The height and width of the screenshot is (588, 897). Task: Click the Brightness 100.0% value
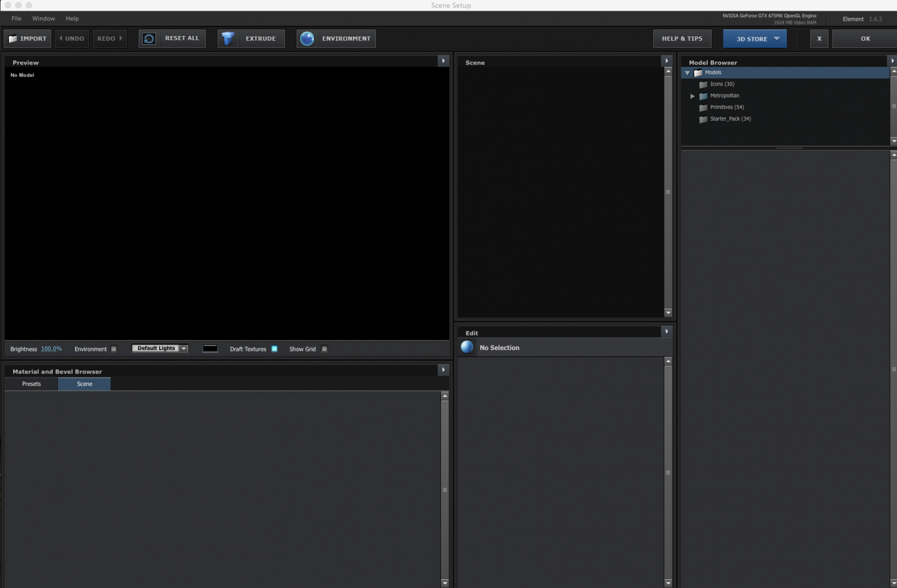[x=51, y=349]
